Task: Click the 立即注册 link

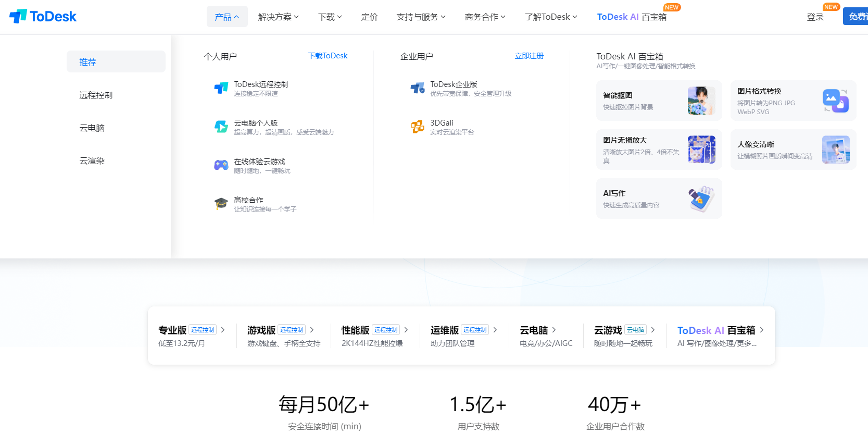Action: point(529,56)
